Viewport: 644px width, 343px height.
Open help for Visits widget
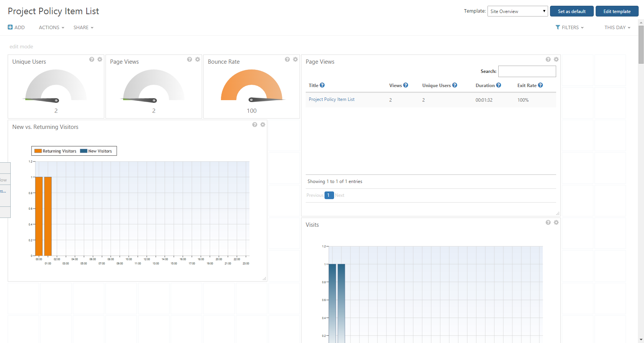[x=548, y=223]
